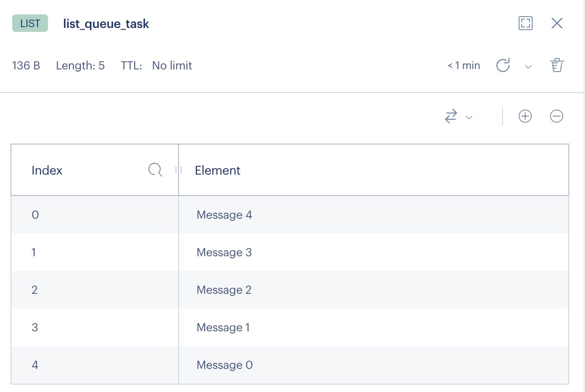
Task: Expand the formatter chevron dropdown
Action: pyautogui.click(x=469, y=117)
